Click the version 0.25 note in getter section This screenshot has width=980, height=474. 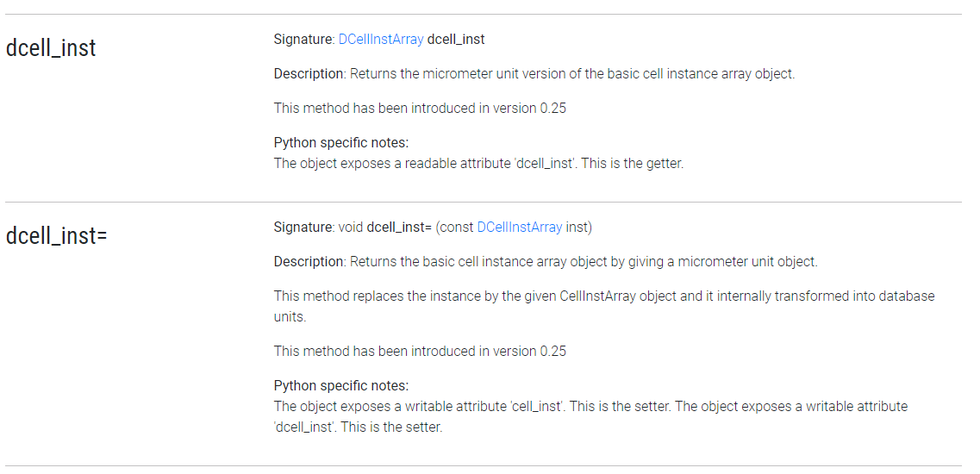[x=420, y=109]
